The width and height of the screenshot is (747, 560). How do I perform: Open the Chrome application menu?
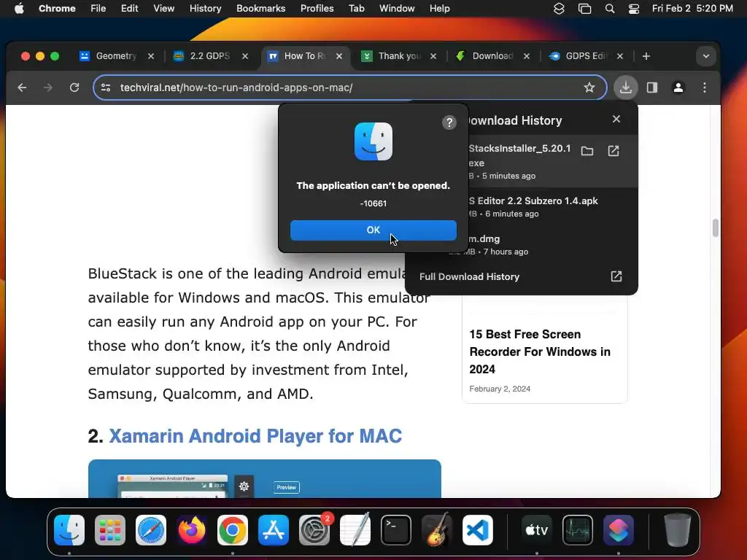[x=57, y=8]
